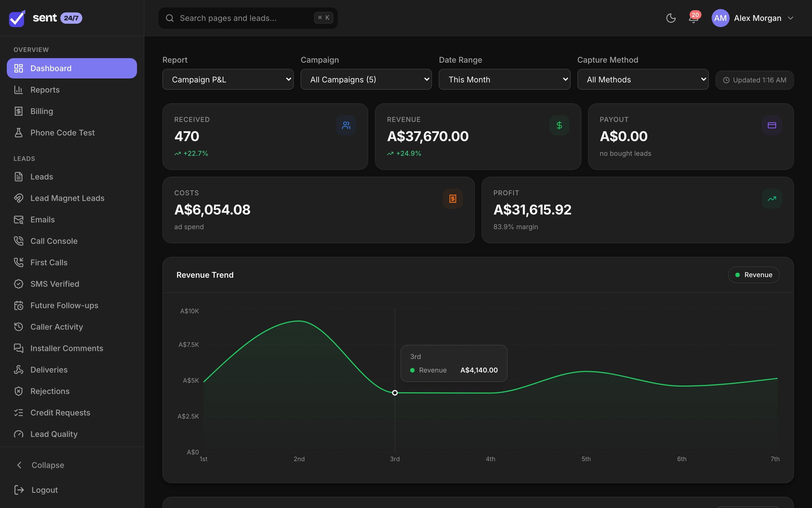Toggle the Revenue series legend chip
This screenshot has width=812, height=508.
coord(754,275)
